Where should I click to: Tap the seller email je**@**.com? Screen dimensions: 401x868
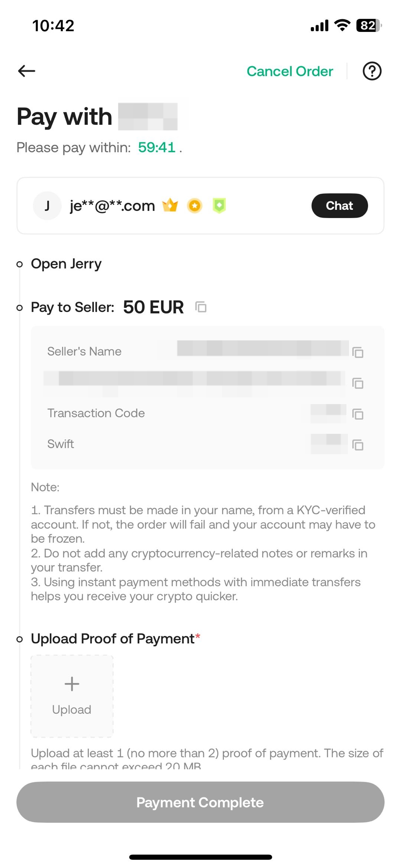(112, 206)
